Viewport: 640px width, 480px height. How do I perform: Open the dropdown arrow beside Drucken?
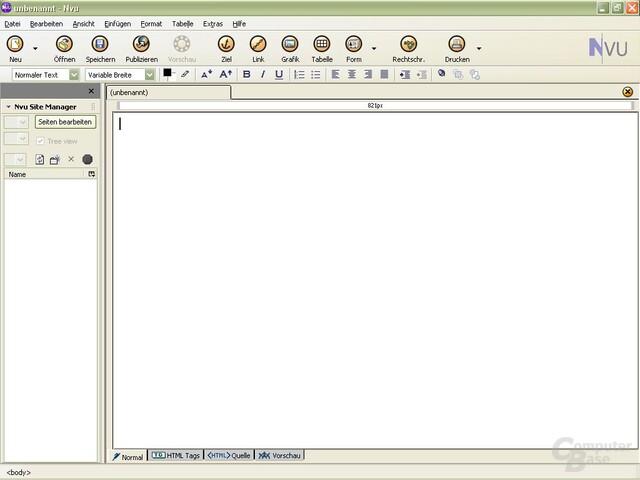coord(479,49)
